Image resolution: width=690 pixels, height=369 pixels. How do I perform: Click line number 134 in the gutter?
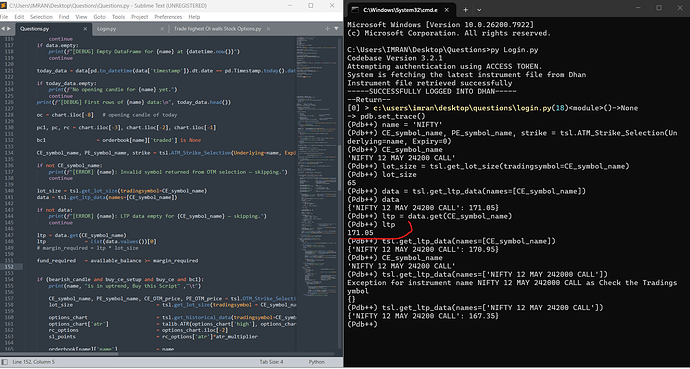10,153
